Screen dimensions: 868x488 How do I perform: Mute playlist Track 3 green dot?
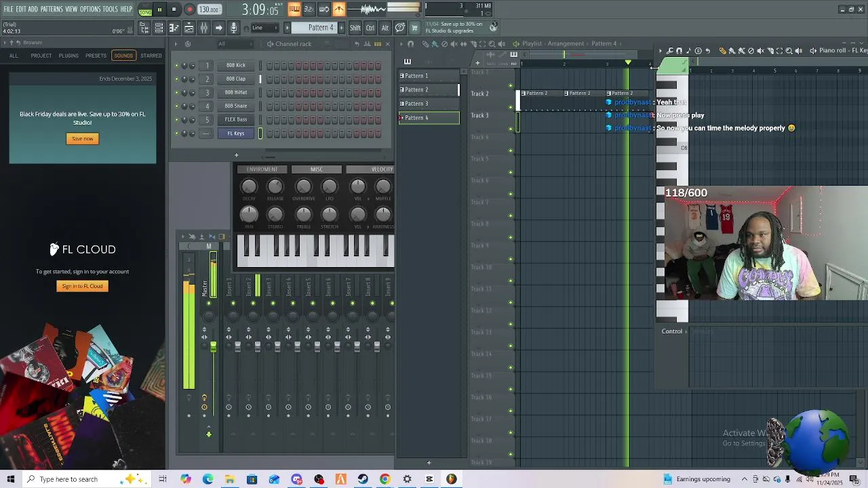511,128
